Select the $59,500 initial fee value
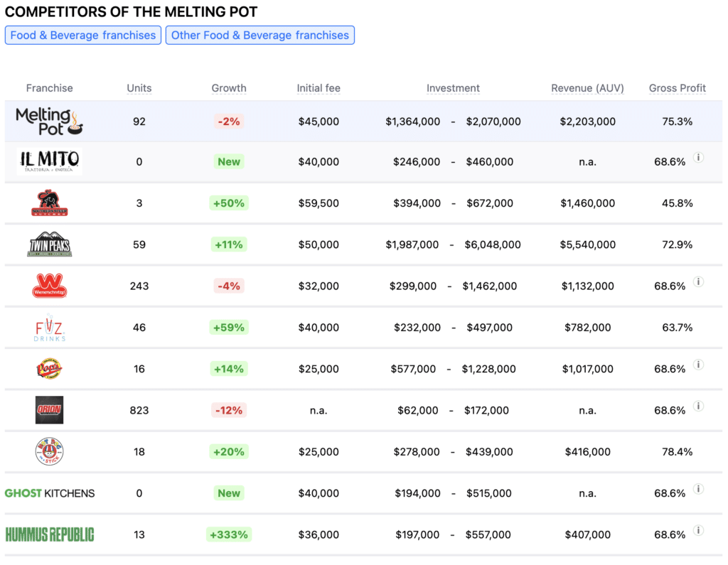The height and width of the screenshot is (565, 728). pos(318,203)
